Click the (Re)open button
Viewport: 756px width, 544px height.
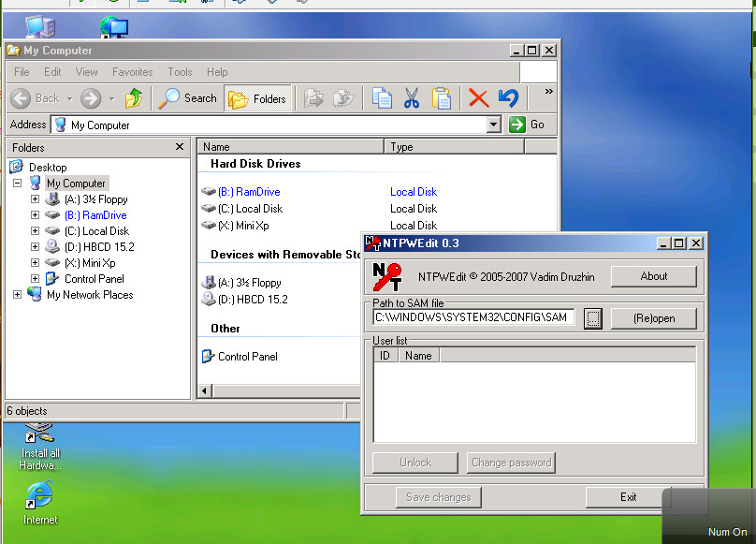point(654,318)
